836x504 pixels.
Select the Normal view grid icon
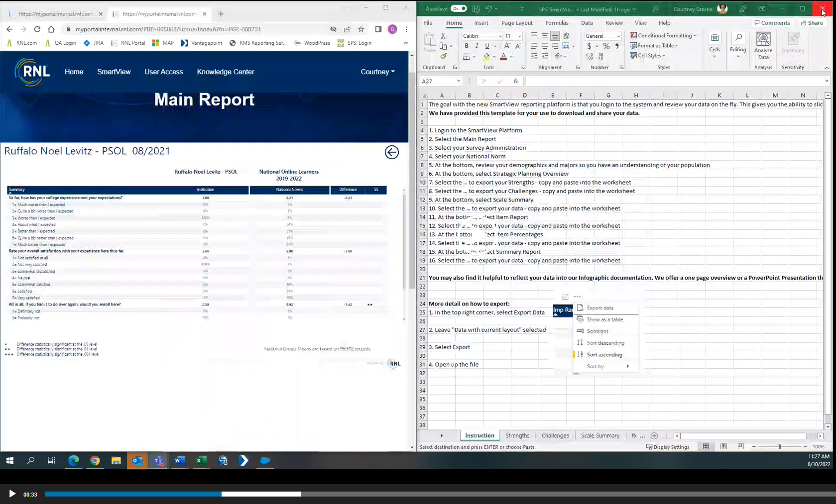point(706,447)
